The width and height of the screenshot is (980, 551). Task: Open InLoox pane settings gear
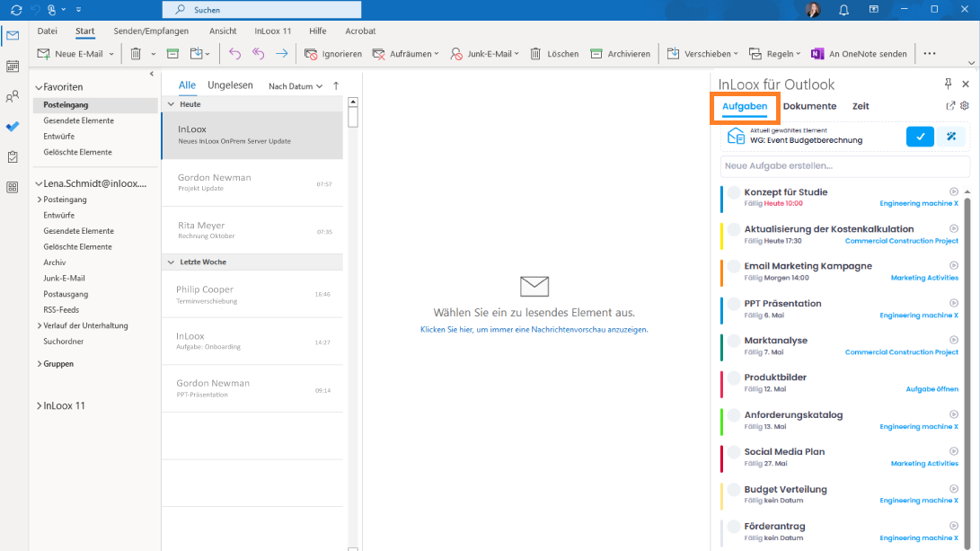pos(965,106)
